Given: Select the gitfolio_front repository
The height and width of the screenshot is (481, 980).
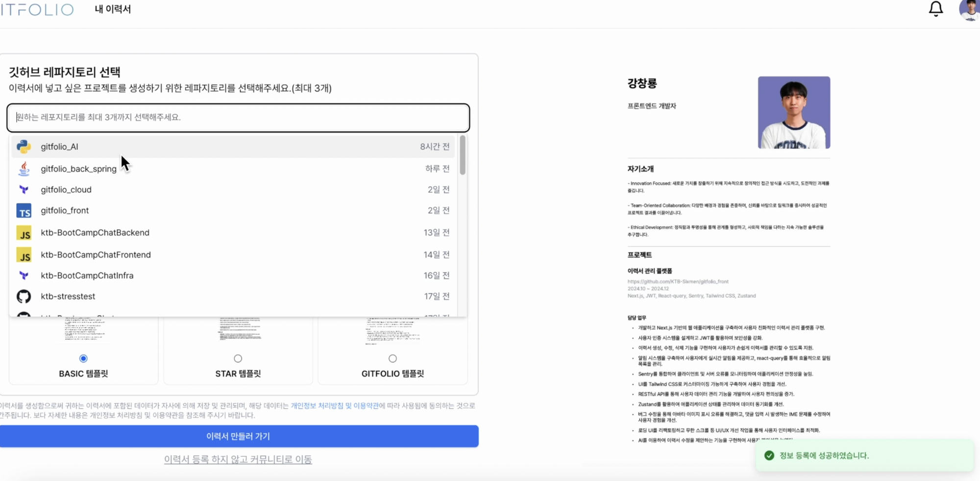Looking at the screenshot, I should [x=233, y=210].
